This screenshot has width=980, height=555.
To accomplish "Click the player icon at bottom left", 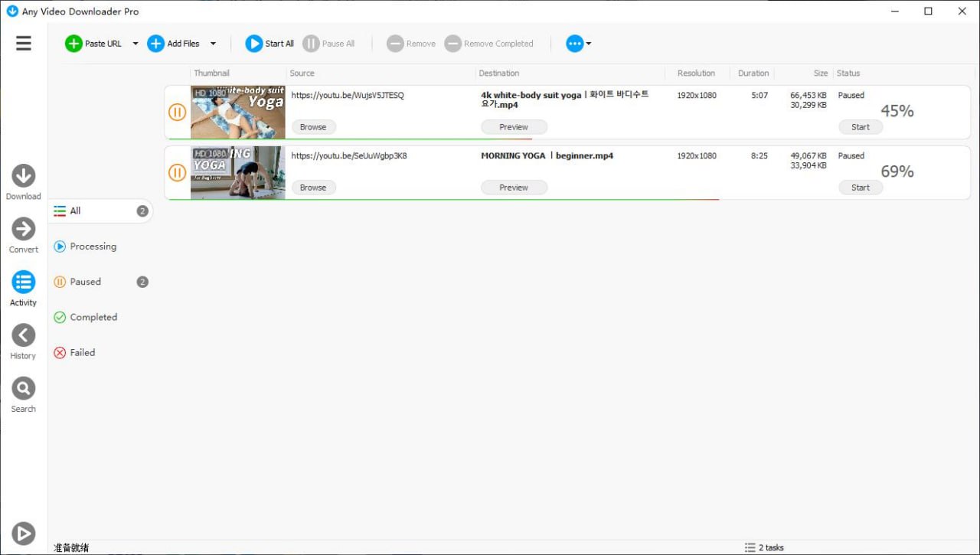I will click(x=23, y=534).
